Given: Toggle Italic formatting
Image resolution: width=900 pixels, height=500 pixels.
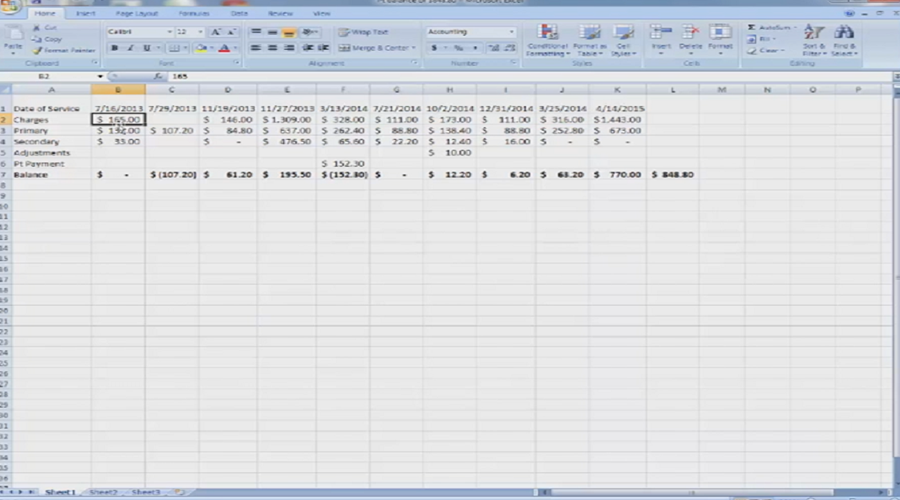Looking at the screenshot, I should [130, 48].
